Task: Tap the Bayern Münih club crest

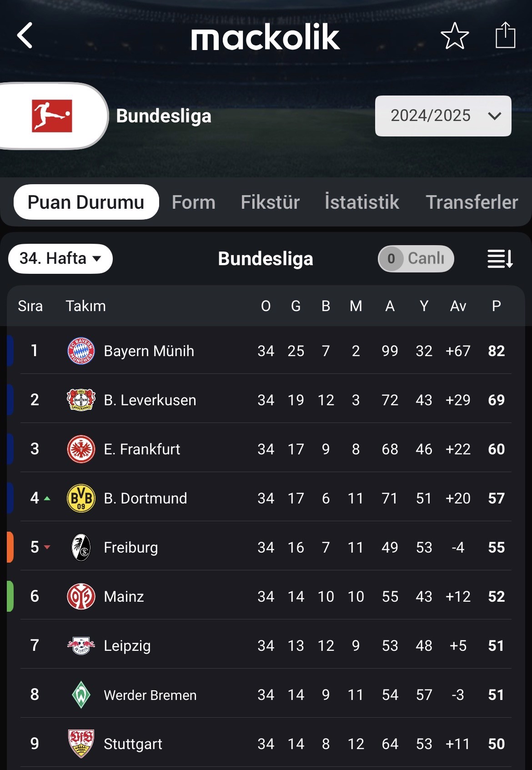Action: click(81, 351)
